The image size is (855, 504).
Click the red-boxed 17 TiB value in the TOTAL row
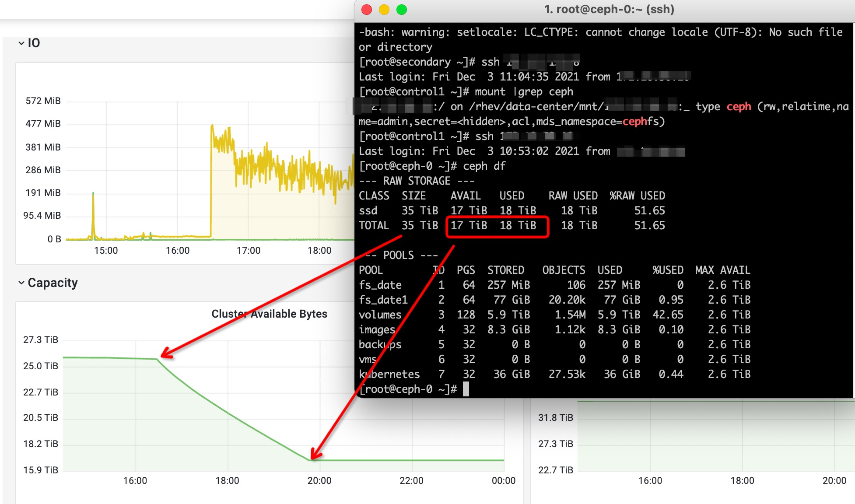(x=469, y=225)
